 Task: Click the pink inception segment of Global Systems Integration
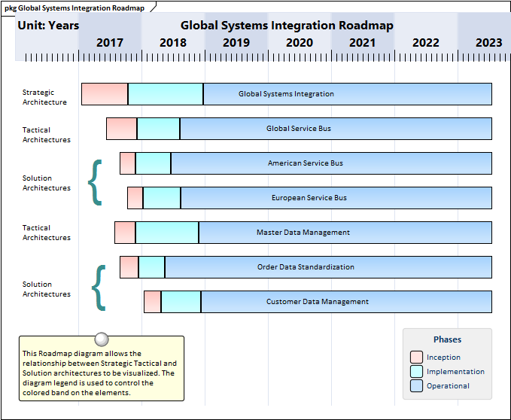(105, 94)
